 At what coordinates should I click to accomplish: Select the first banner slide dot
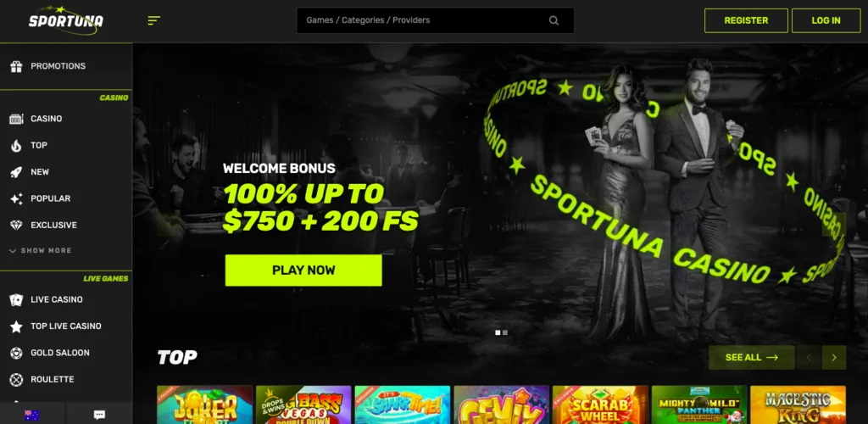[x=498, y=332]
